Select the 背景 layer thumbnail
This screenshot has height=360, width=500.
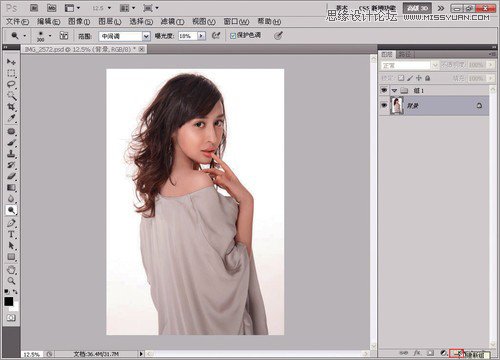[x=397, y=105]
